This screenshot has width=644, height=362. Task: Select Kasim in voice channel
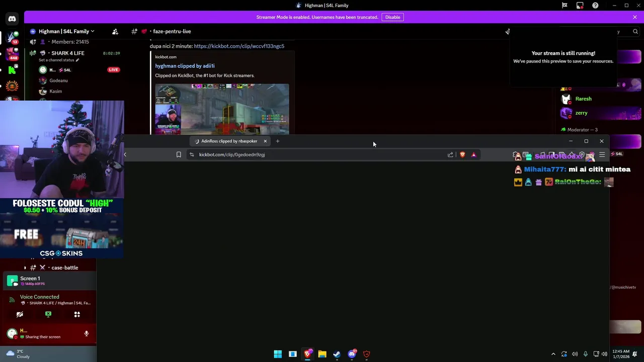[55, 92]
